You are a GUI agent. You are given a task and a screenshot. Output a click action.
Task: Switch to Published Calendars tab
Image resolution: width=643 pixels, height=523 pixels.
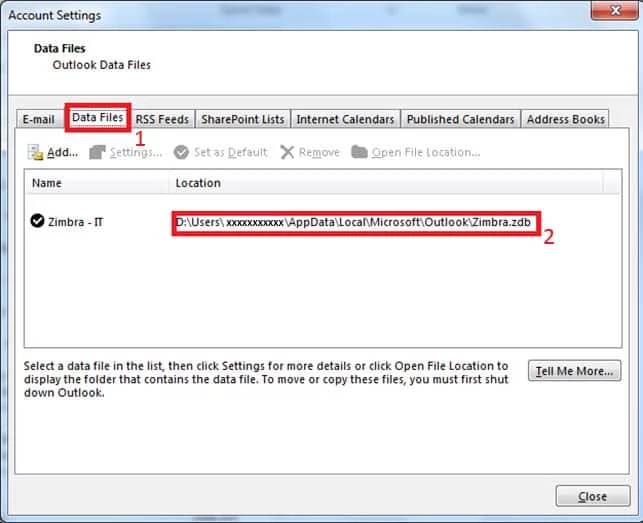[x=460, y=119]
